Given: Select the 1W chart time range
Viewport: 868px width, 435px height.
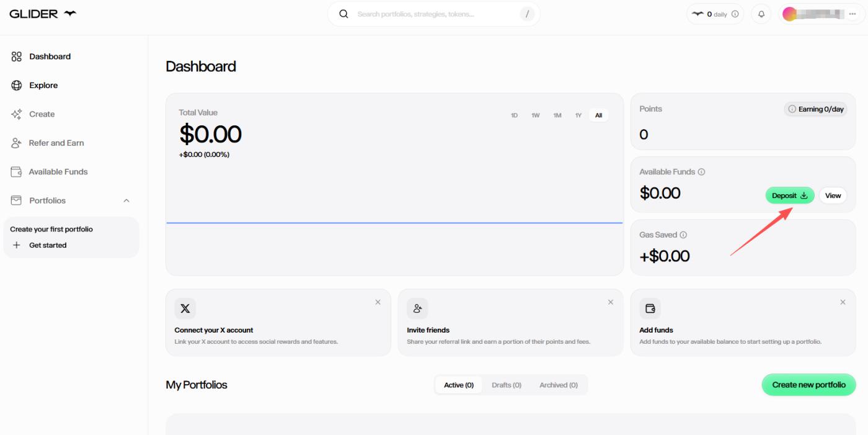Looking at the screenshot, I should point(535,115).
